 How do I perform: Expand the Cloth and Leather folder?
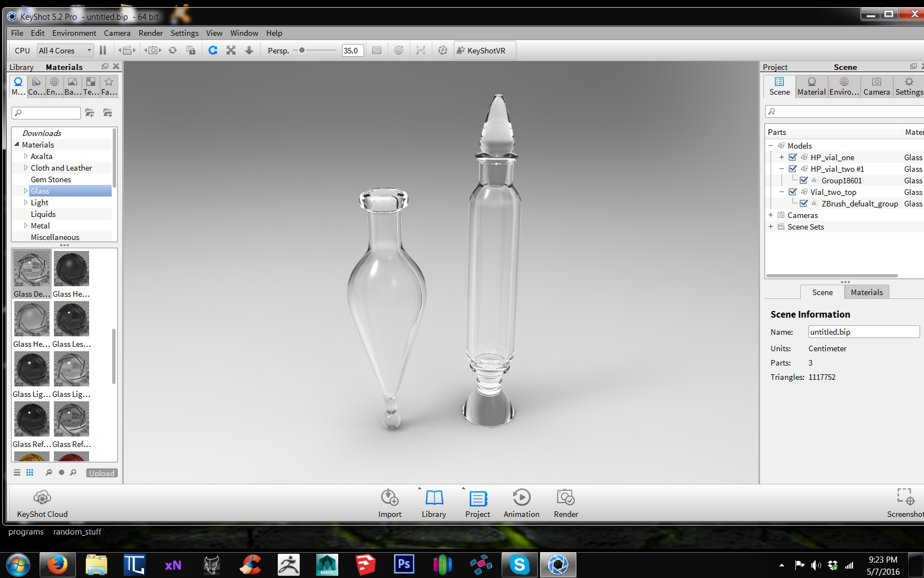pyautogui.click(x=25, y=168)
